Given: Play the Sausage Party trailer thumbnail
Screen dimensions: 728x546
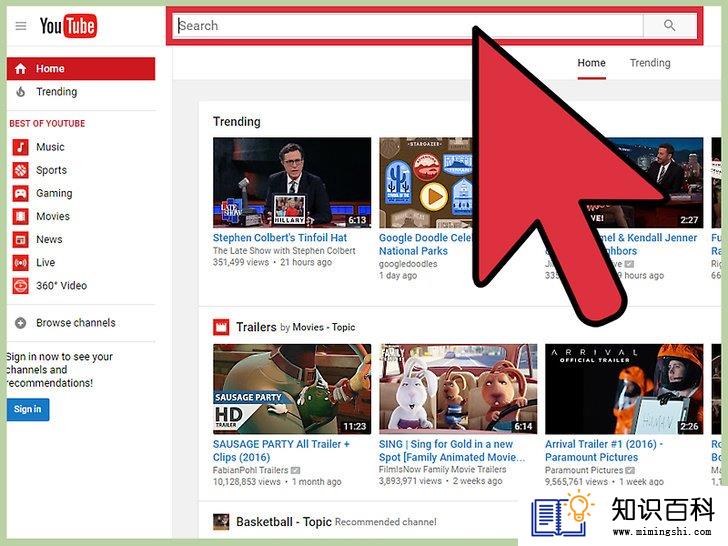Looking at the screenshot, I should click(x=292, y=389).
